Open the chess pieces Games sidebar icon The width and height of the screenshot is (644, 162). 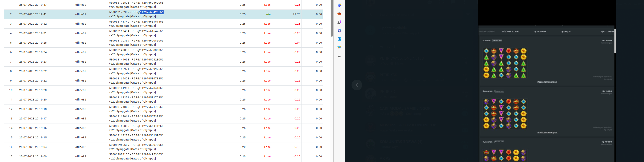point(339,22)
